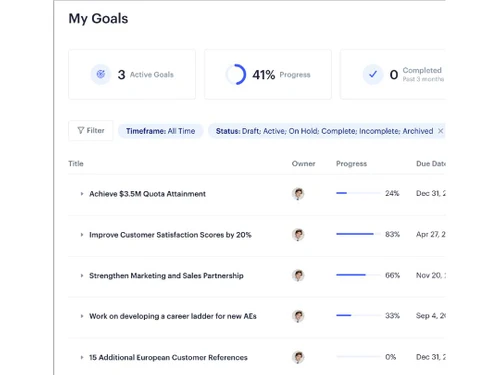The height and width of the screenshot is (375, 500).
Task: Sort by the Title column header
Action: (76, 164)
